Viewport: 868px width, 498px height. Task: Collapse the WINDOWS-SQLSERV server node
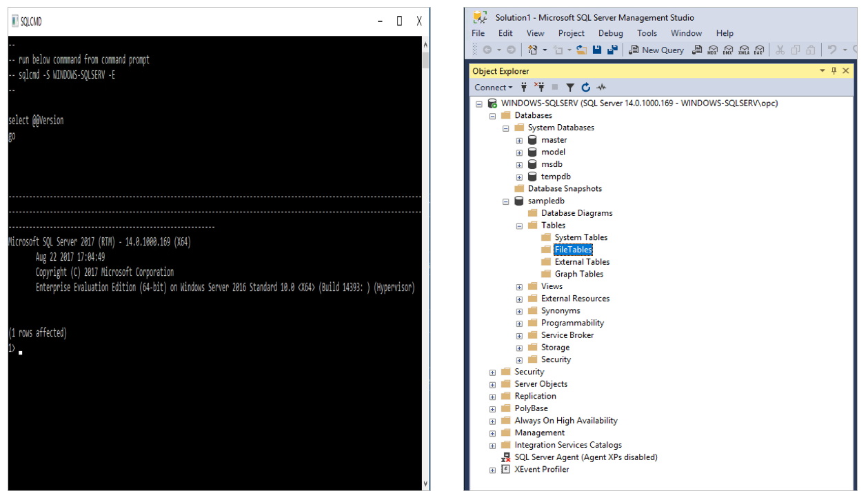click(x=479, y=103)
